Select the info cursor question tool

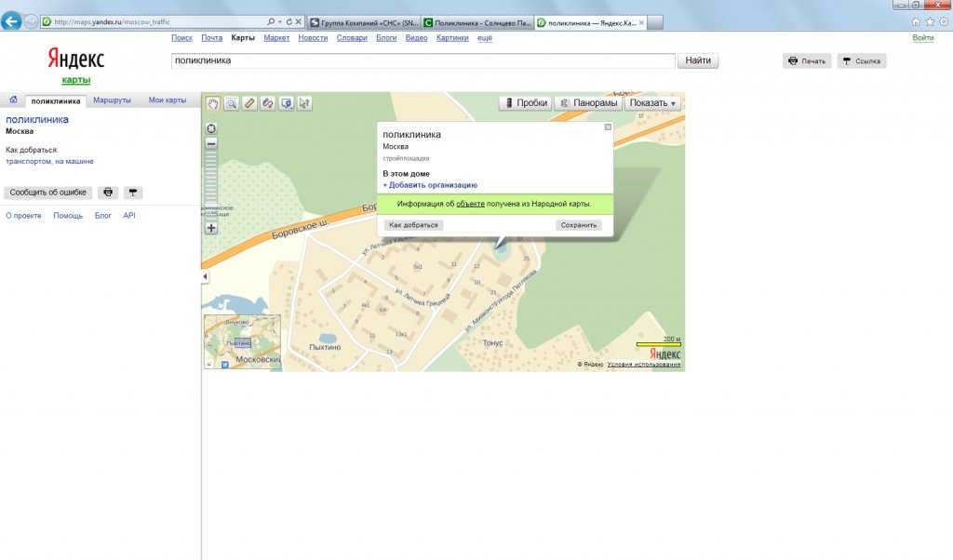tap(304, 103)
